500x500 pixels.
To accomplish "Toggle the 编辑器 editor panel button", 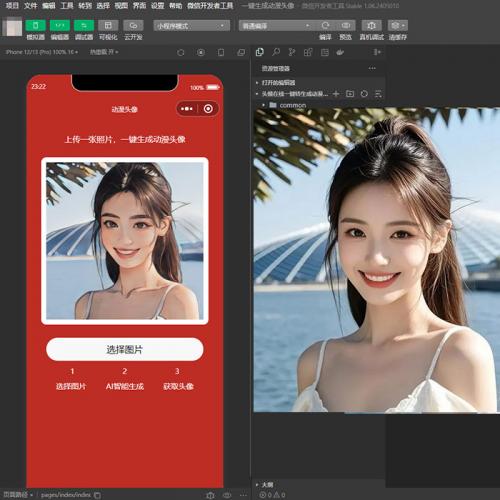I will coord(60,26).
